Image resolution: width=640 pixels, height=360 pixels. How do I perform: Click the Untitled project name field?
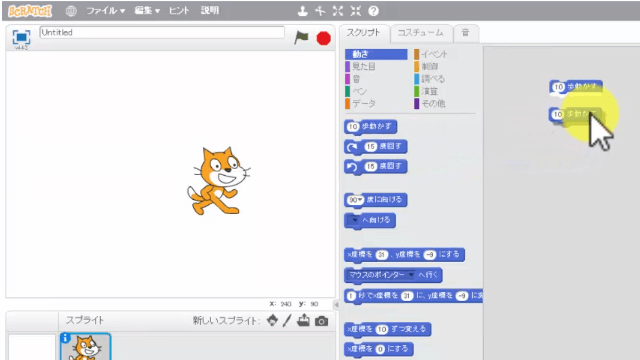162,33
